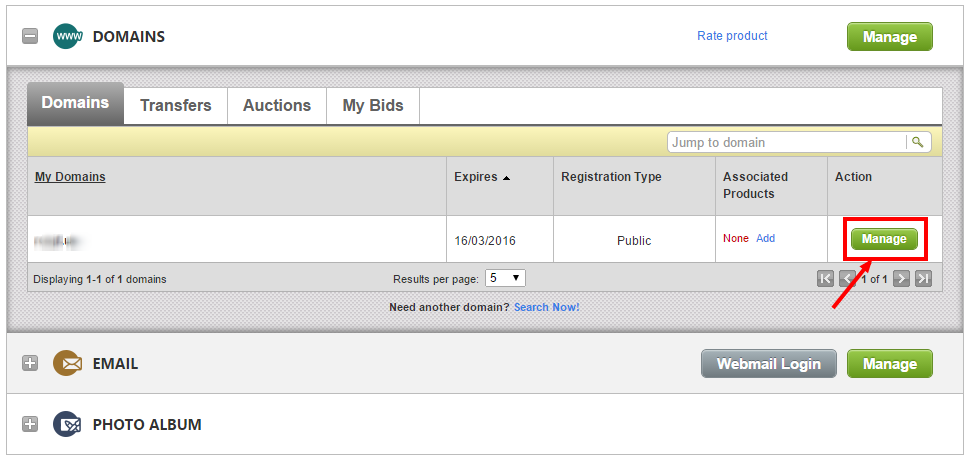
Task: Open the Results per page dropdown
Action: [x=505, y=278]
